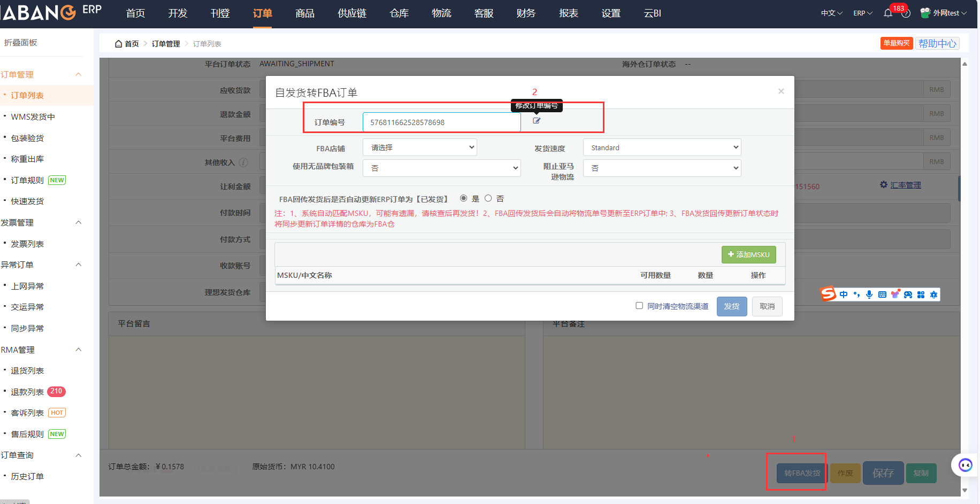
Task: Click the 添加MSKU button
Action: 748,254
